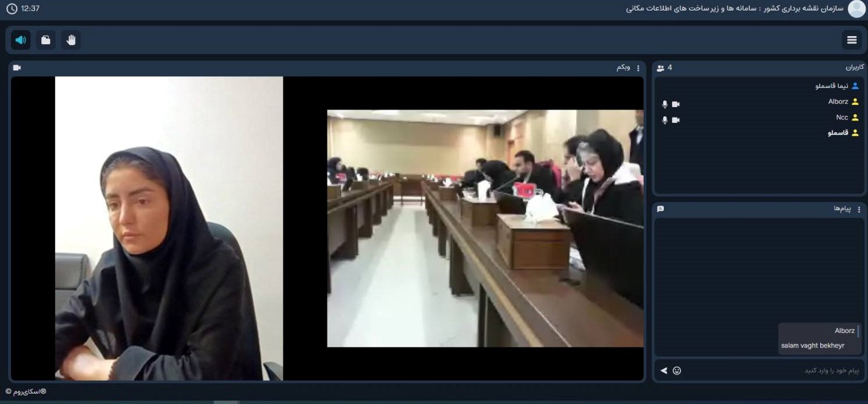Send the message with arrow button

(664, 371)
